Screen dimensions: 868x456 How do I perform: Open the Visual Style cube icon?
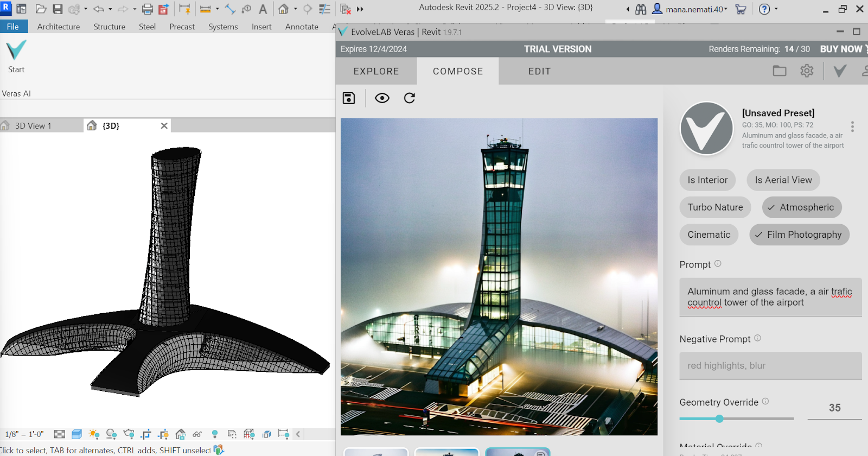[x=76, y=434]
